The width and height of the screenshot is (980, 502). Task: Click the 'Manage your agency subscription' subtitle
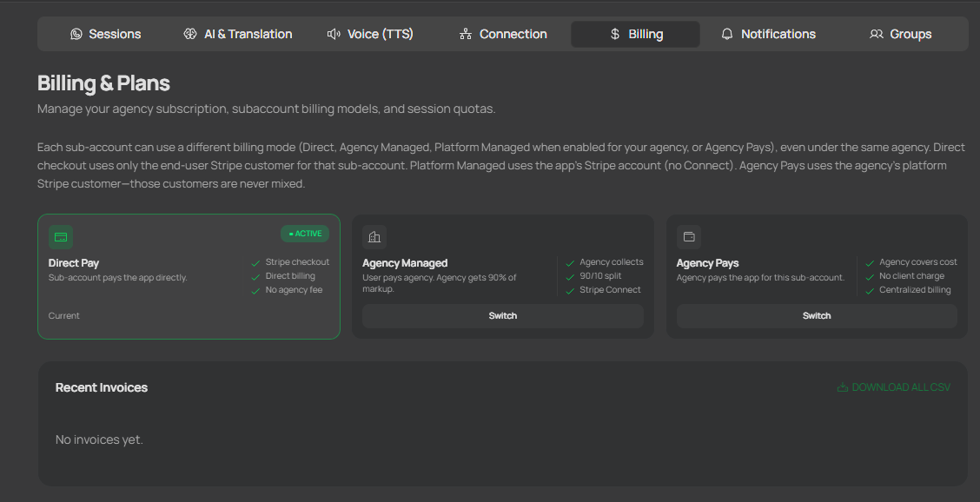point(266,109)
